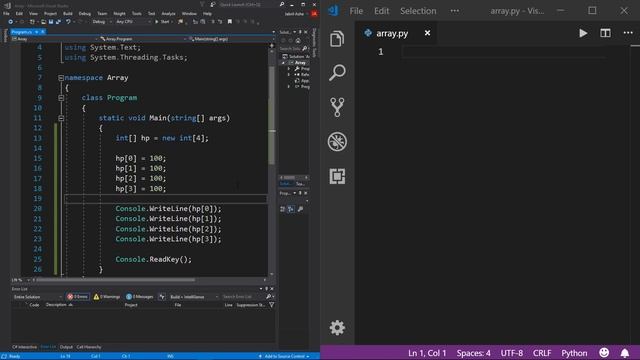Click the Visual Studio editor vertical scrollbar thumb
The width and height of the screenshot is (640, 360).
click(x=272, y=115)
